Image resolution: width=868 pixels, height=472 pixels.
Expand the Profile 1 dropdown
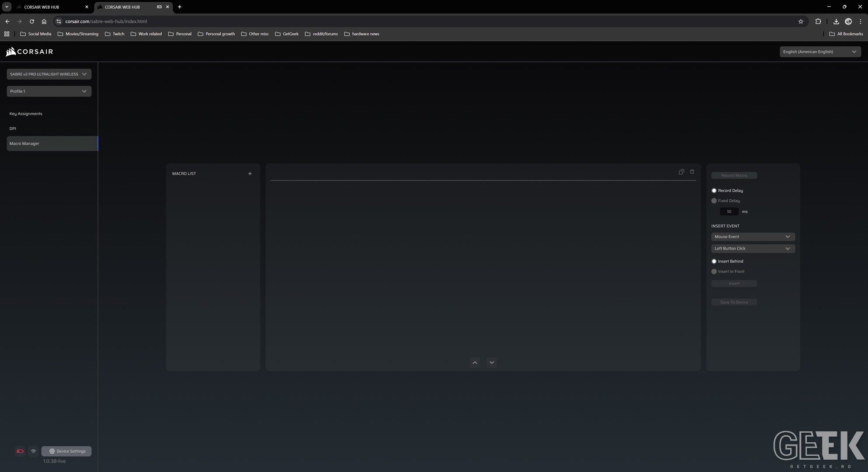49,91
